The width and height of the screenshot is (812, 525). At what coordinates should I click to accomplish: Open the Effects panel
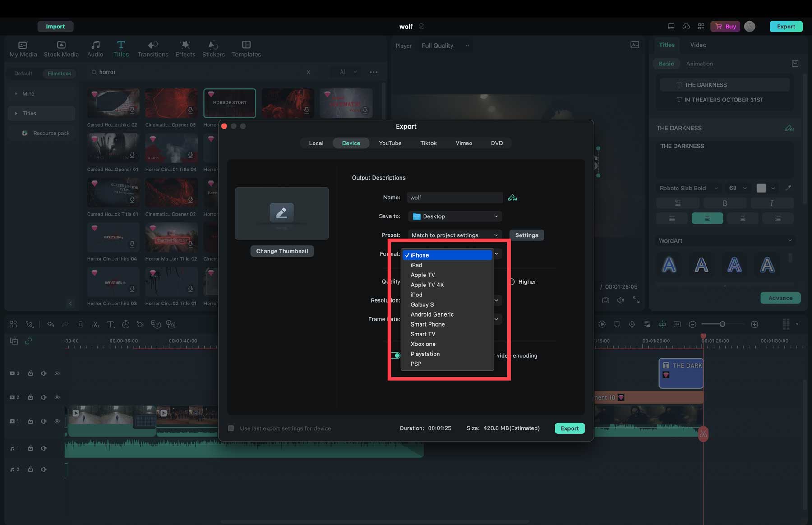pyautogui.click(x=185, y=48)
